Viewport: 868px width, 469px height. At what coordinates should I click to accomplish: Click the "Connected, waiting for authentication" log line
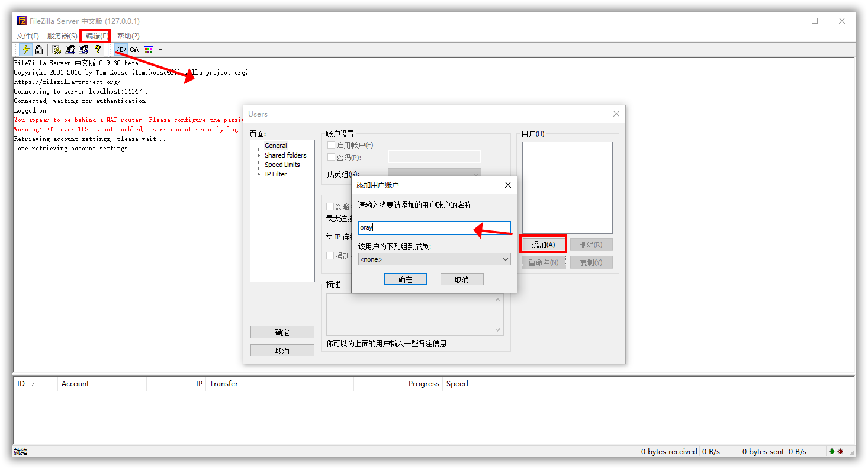pyautogui.click(x=80, y=101)
